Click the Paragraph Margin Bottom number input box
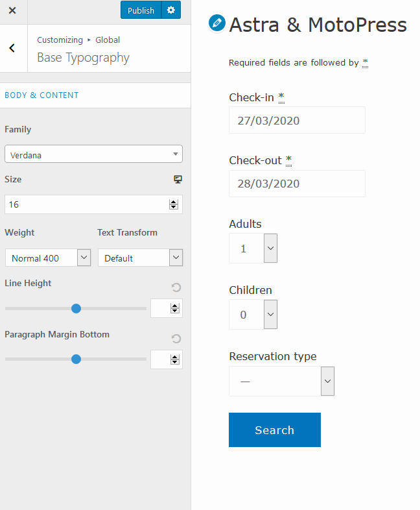This screenshot has width=420, height=510. [x=167, y=359]
